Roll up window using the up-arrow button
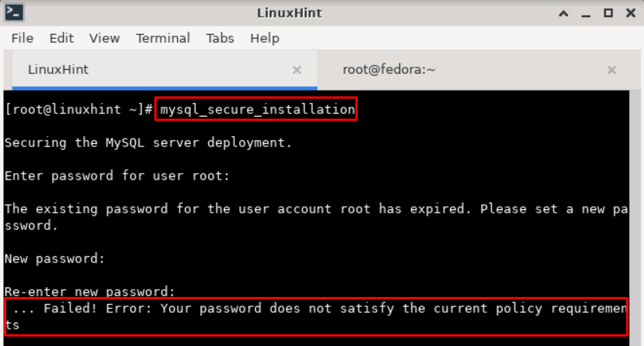644x346 pixels. tap(564, 13)
